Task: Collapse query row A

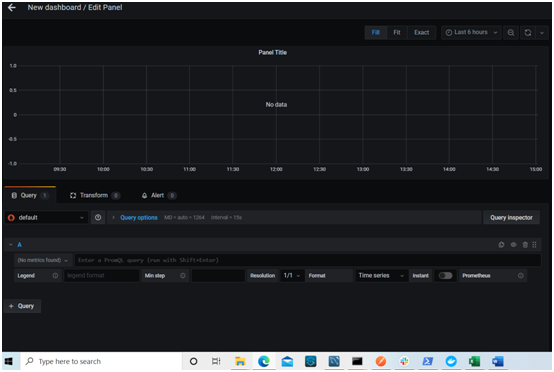Action: click(11, 244)
